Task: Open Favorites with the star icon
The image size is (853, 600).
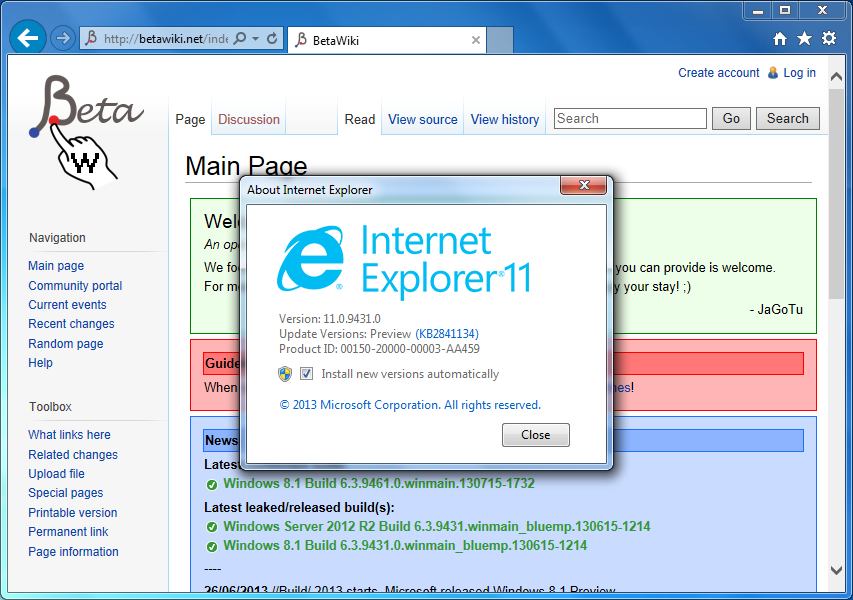Action: 804,38
